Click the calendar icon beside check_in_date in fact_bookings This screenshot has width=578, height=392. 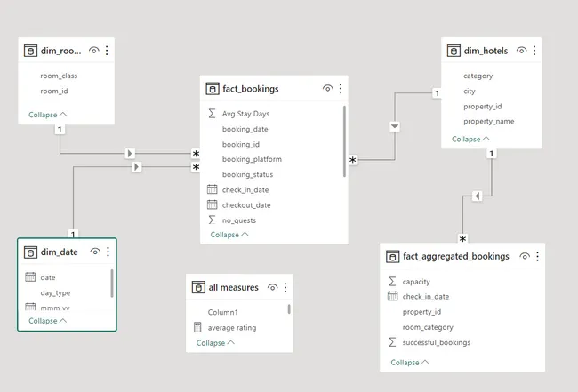[212, 189]
